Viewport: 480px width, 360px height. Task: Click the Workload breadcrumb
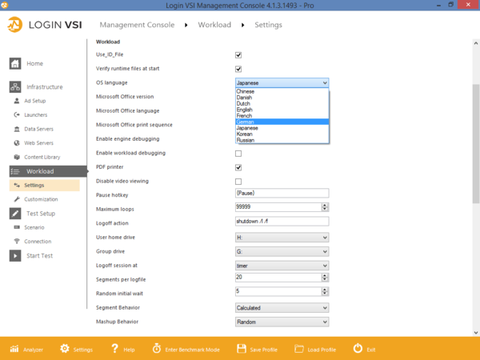pos(214,25)
